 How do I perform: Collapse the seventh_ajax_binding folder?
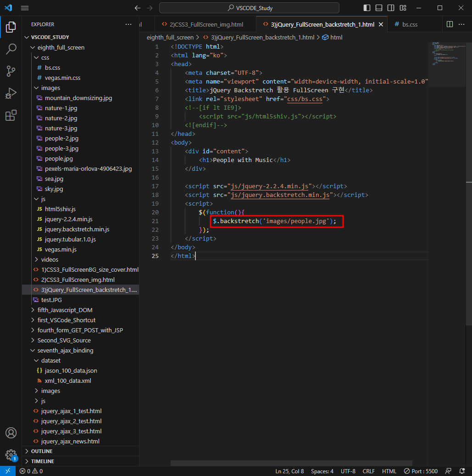point(81,350)
